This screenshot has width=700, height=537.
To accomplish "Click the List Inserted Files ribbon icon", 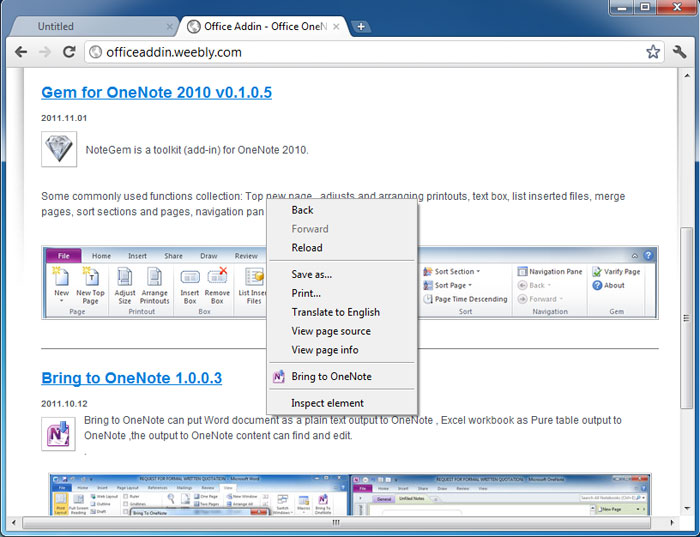I will 253,285.
